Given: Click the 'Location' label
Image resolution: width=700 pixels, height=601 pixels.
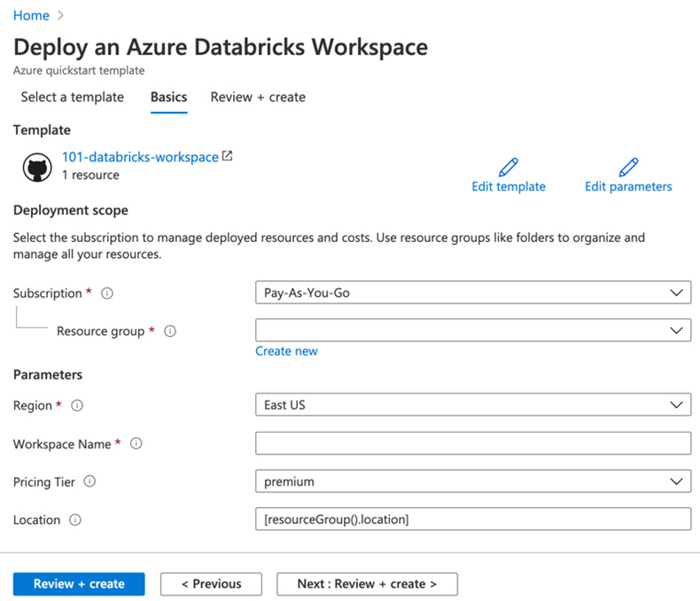Looking at the screenshot, I should click(x=36, y=520).
